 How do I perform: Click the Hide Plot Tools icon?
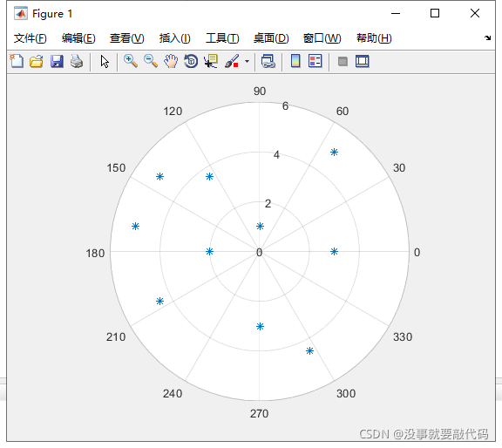[343, 61]
